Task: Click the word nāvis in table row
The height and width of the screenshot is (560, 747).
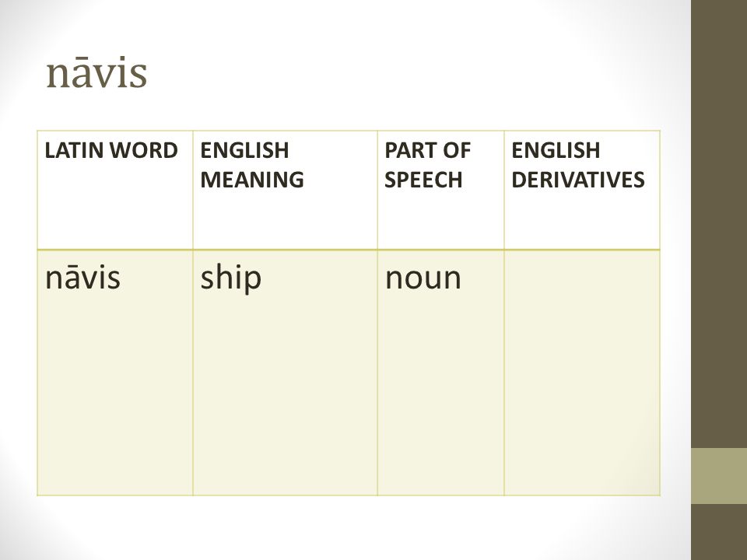Action: click(x=83, y=278)
